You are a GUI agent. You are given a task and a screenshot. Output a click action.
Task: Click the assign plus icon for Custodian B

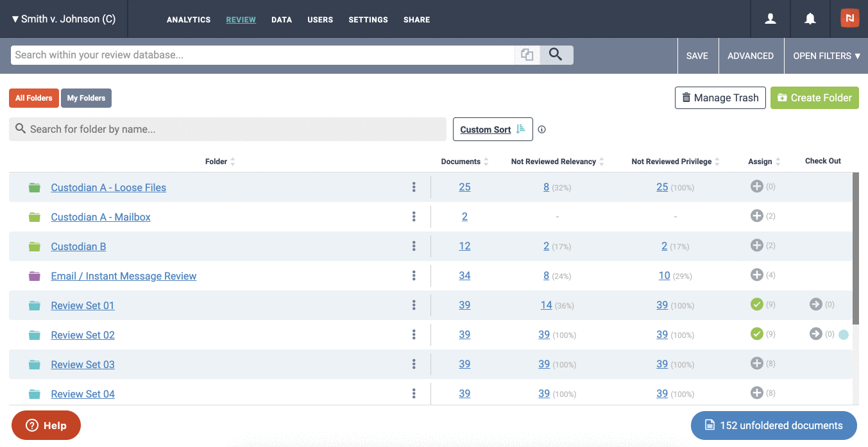click(756, 246)
